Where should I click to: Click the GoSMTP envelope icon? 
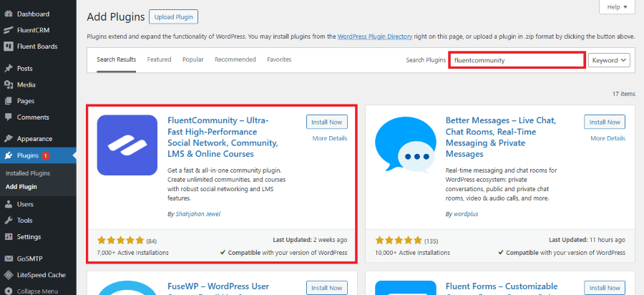8,259
